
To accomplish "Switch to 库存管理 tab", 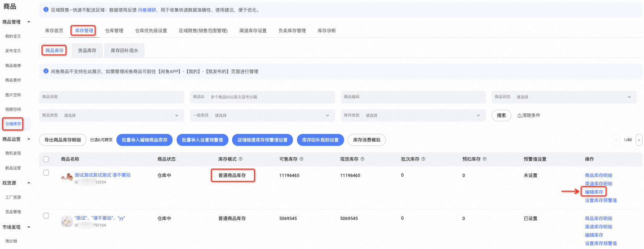I will [x=84, y=31].
